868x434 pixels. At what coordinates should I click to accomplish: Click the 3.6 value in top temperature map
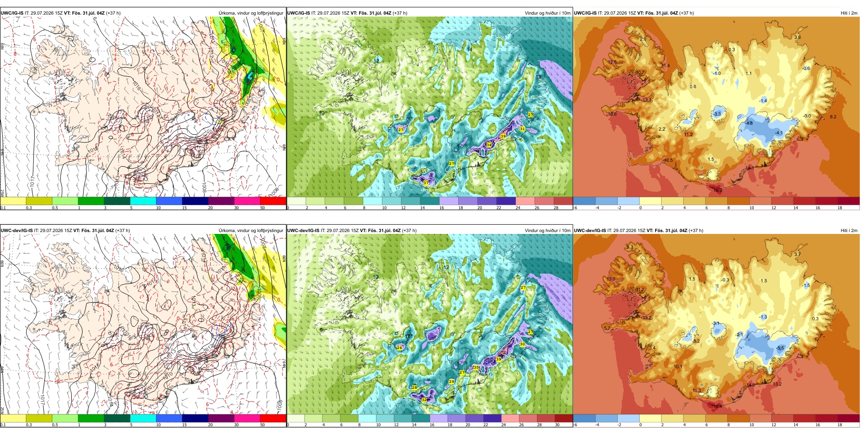click(x=798, y=37)
